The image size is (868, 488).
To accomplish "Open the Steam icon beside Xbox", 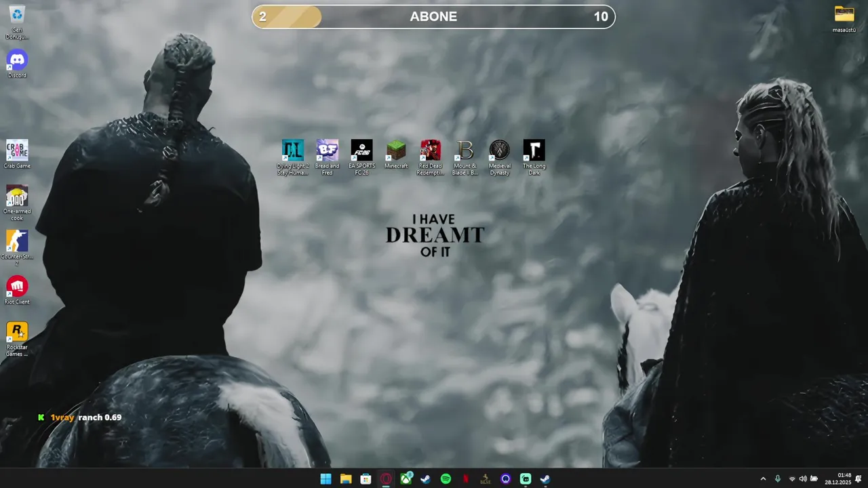I will pos(425,479).
